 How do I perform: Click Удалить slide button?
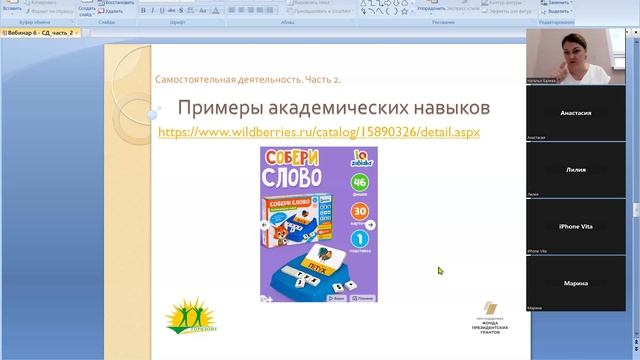110,11
